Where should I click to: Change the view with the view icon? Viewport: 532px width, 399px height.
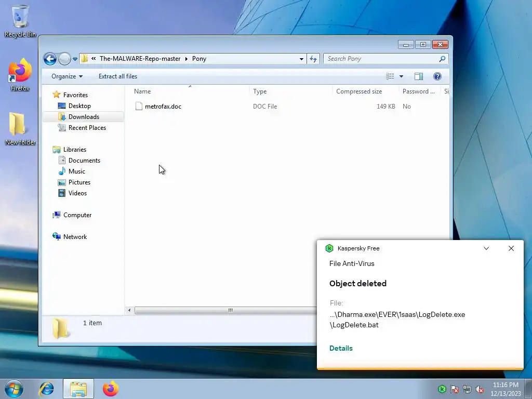(x=390, y=76)
